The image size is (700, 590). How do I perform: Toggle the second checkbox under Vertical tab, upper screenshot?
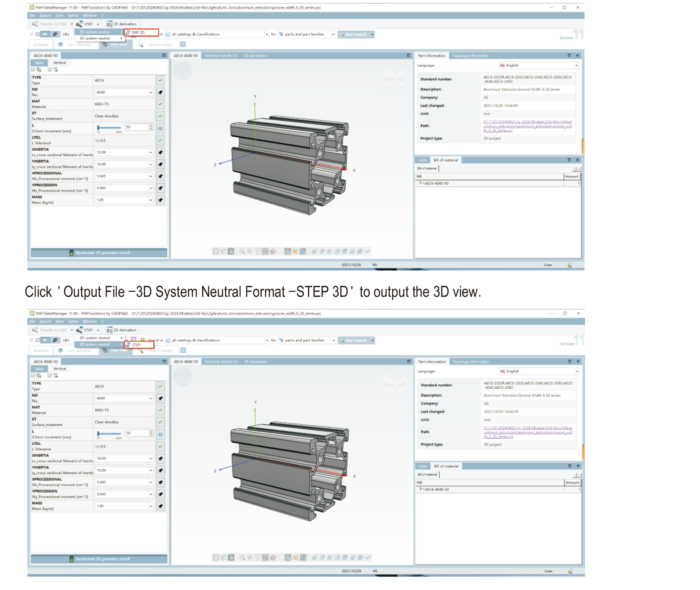tap(50, 70)
